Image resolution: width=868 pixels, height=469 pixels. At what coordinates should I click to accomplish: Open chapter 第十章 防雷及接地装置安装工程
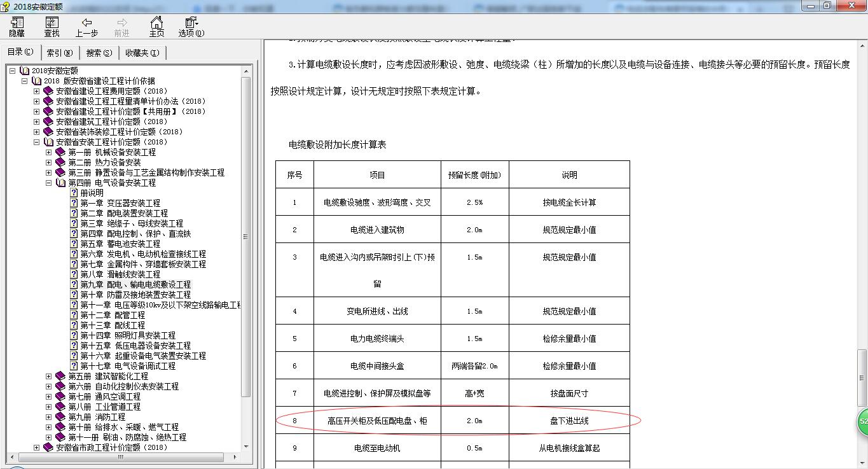click(x=135, y=295)
